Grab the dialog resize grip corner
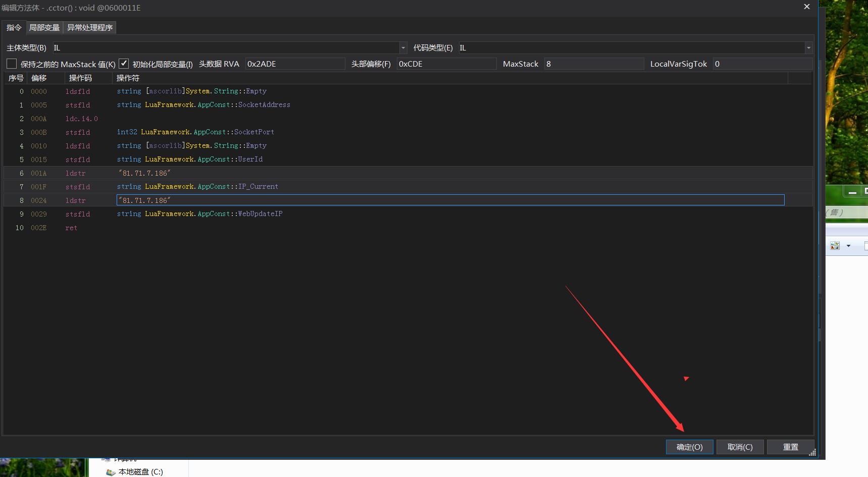The width and height of the screenshot is (868, 477). point(812,453)
